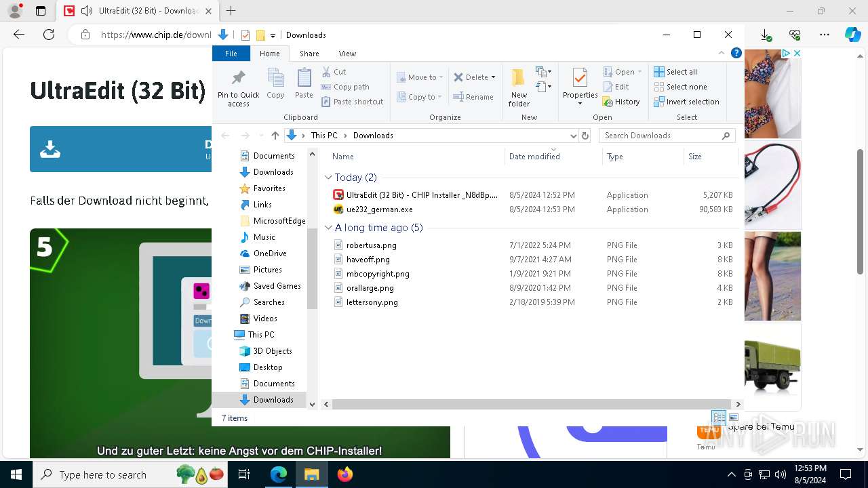Click the Paste ribbon icon
Viewport: 868px width, 488px height.
tap(304, 78)
